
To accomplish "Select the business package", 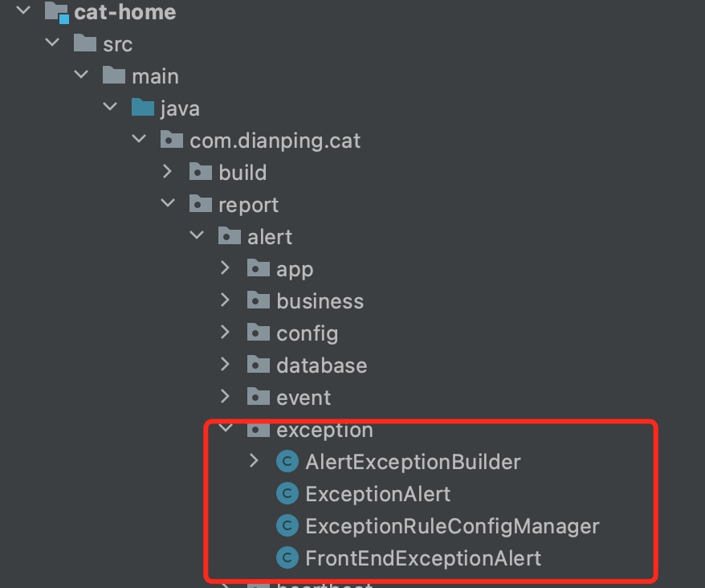I will pos(320,301).
